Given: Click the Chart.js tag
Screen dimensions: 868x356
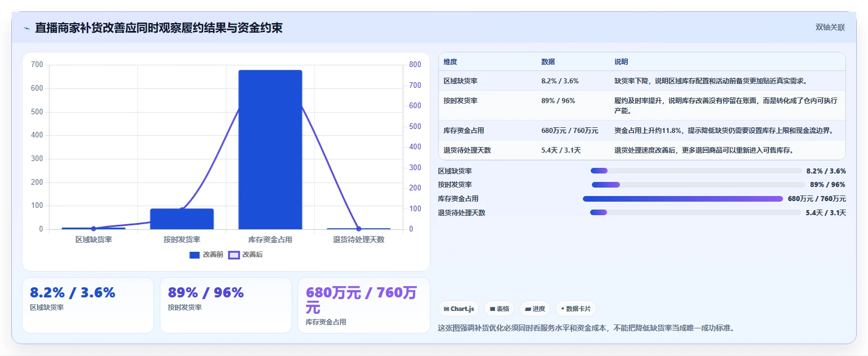Looking at the screenshot, I should [x=458, y=309].
